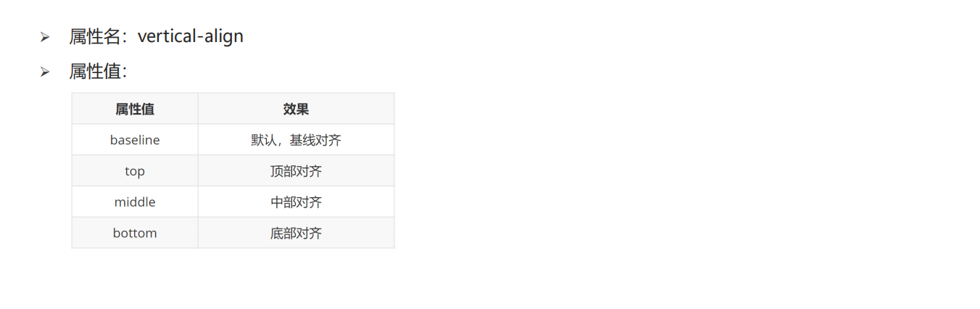Screen dimensions: 980x309
Task: Click the arrow bullet before 属性值 line
Action: click(x=45, y=72)
